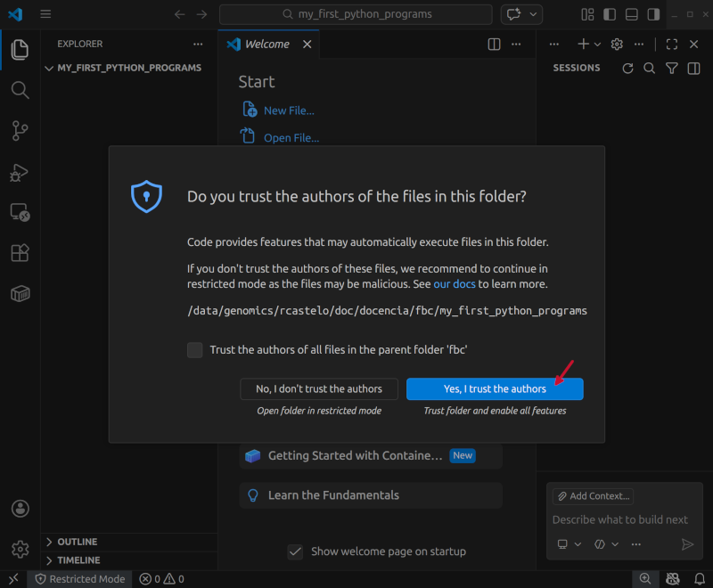Viewport: 713px width, 588px height.
Task: Click the split editor icon
Action: point(495,44)
